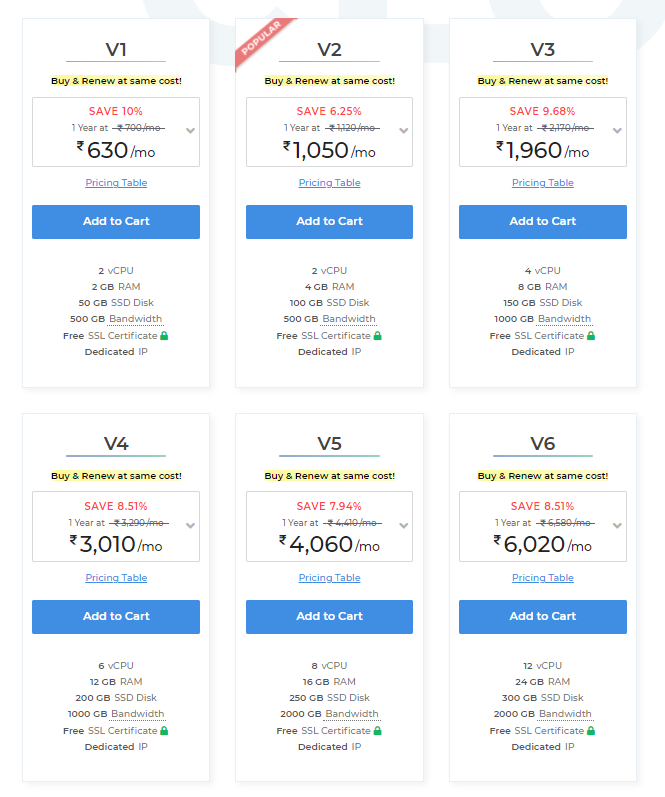
Task: Click the red POPULAR ribbon on V2
Action: click(x=262, y=40)
